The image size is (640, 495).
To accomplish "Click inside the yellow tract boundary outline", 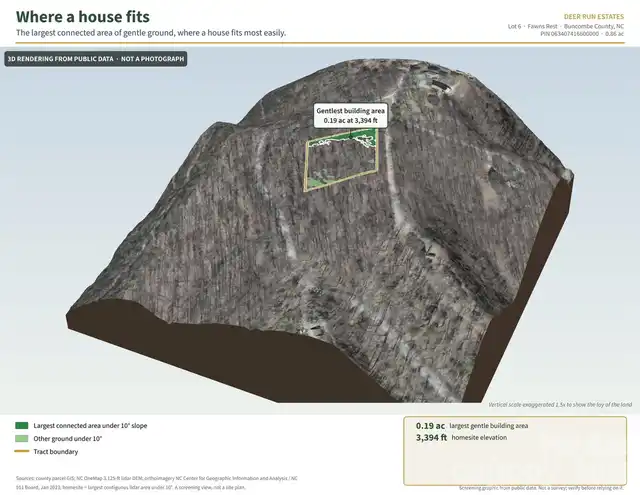I will click(341, 161).
